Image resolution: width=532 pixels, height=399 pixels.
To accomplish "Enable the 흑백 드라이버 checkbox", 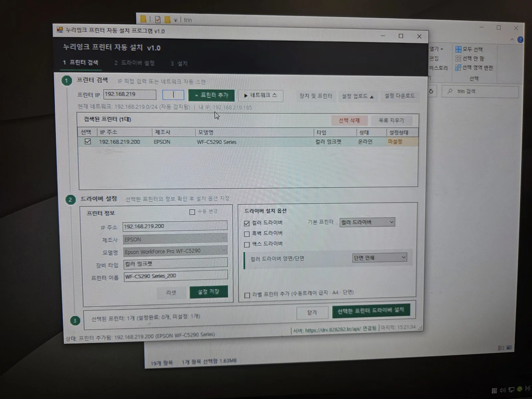I will (x=247, y=234).
